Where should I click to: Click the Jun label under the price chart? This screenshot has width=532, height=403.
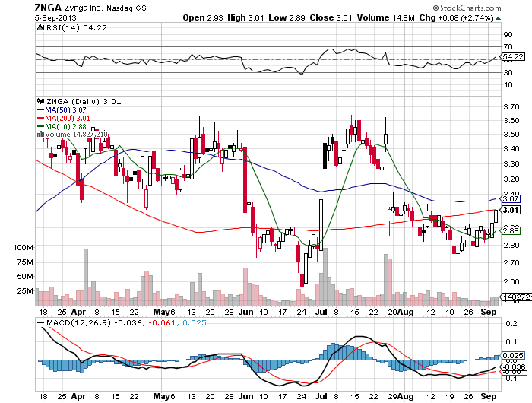tap(246, 312)
